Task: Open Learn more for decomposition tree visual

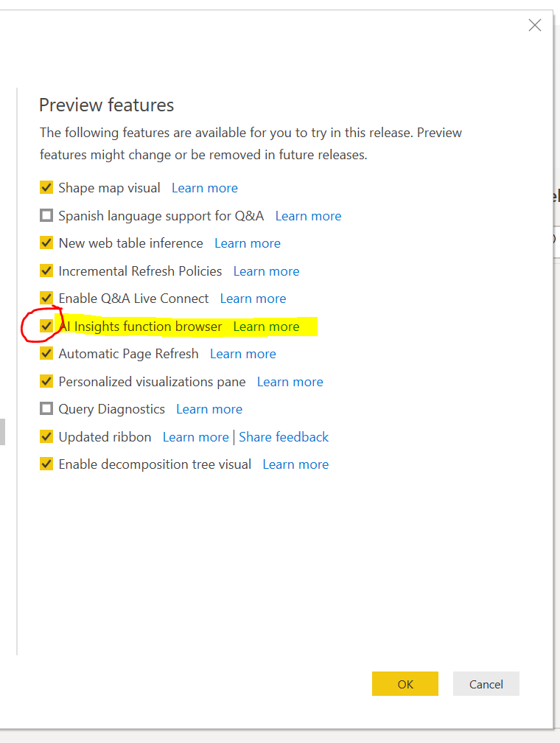Action: click(x=295, y=464)
